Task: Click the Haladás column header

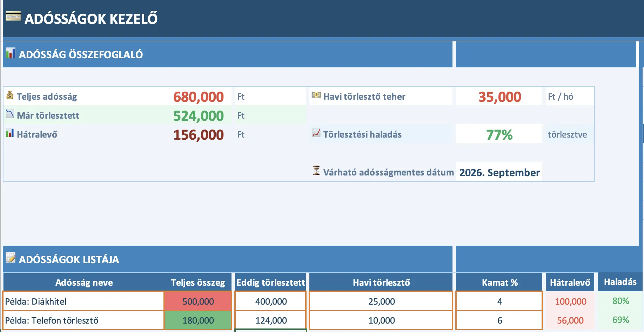Action: (620, 282)
